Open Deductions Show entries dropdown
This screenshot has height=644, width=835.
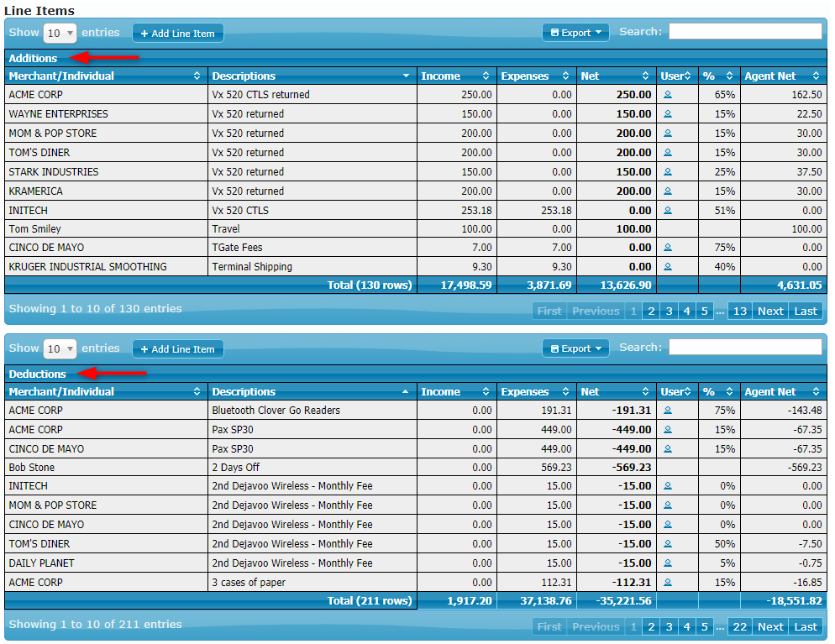tap(60, 348)
